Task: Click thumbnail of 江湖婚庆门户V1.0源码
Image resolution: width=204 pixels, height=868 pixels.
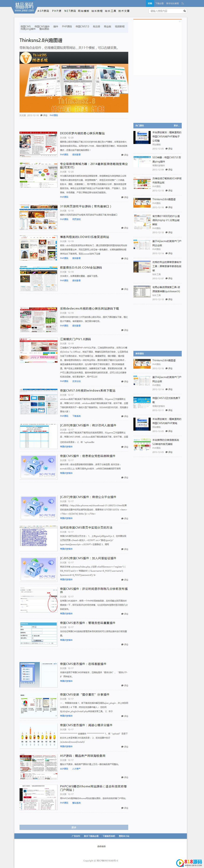Action: pos(39,350)
